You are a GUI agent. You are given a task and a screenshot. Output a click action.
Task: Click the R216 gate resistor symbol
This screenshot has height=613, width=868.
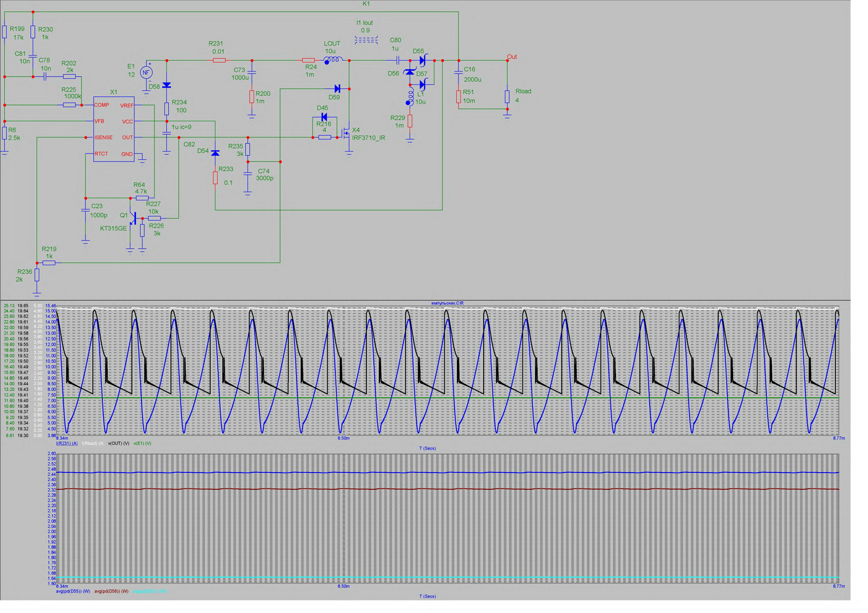pos(325,137)
